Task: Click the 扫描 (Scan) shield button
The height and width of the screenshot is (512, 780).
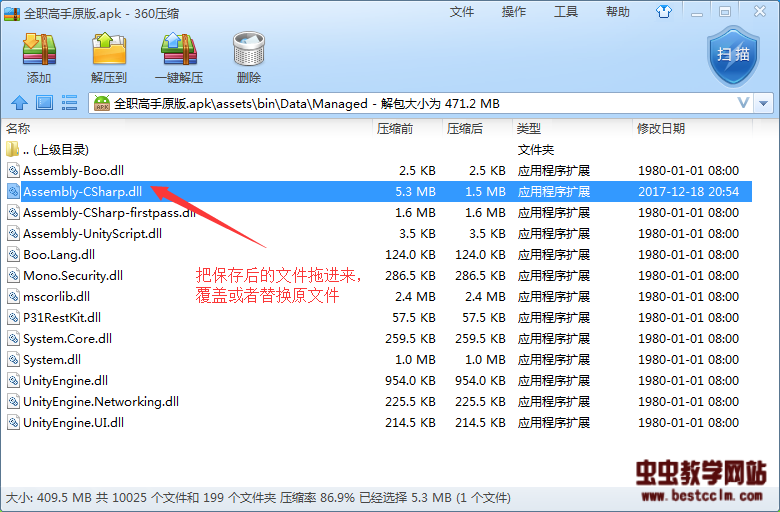Action: click(733, 56)
